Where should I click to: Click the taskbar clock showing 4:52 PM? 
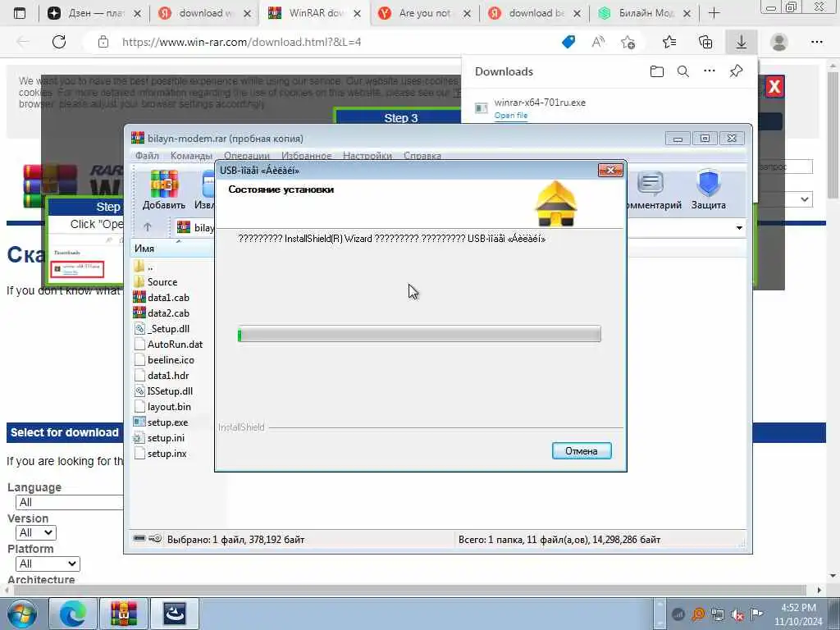point(798,614)
